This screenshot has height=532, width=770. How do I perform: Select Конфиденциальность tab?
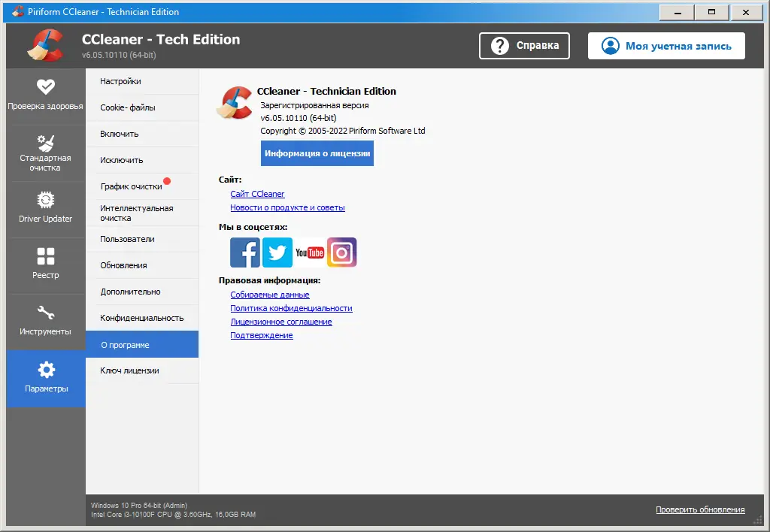click(x=142, y=318)
